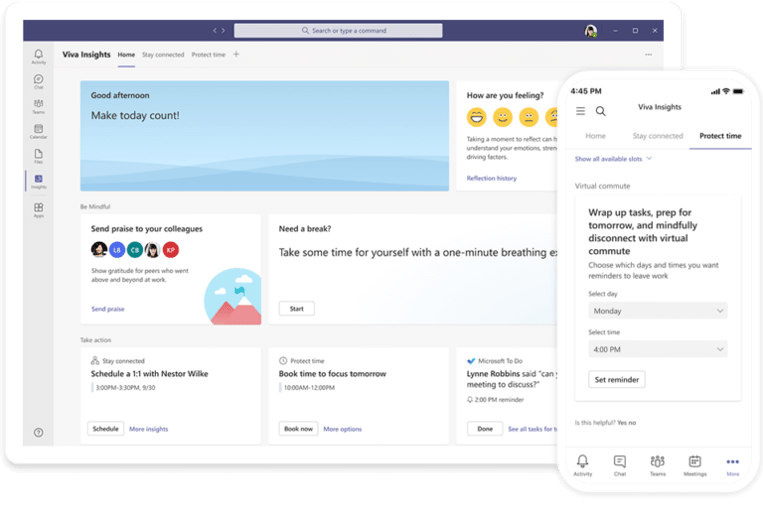The width and height of the screenshot is (763, 516).
Task: Open the Select day dropdown
Action: 656,311
